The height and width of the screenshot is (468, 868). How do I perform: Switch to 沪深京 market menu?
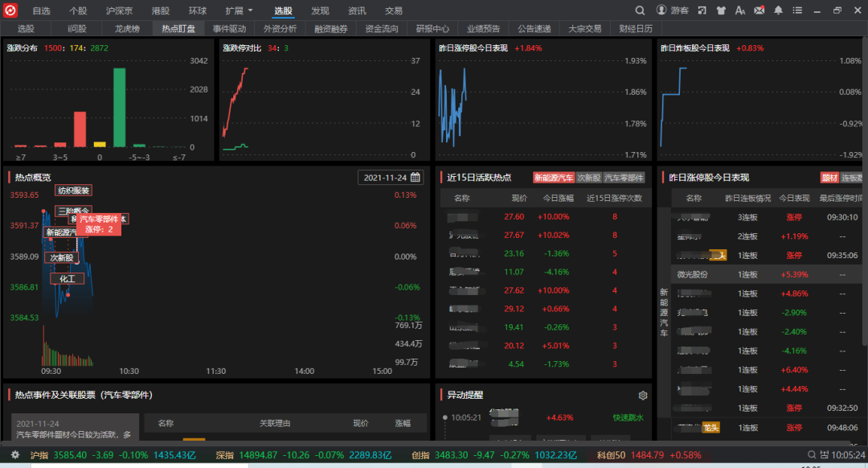tap(119, 10)
